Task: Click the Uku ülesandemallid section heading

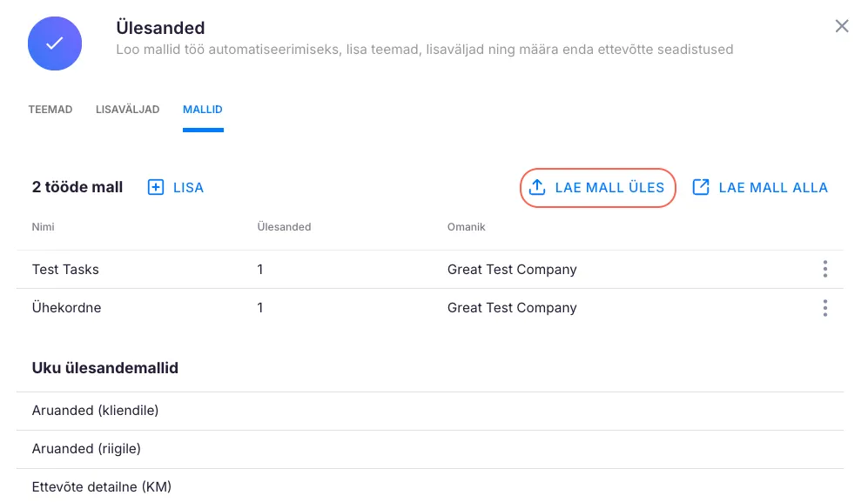Action: click(105, 368)
